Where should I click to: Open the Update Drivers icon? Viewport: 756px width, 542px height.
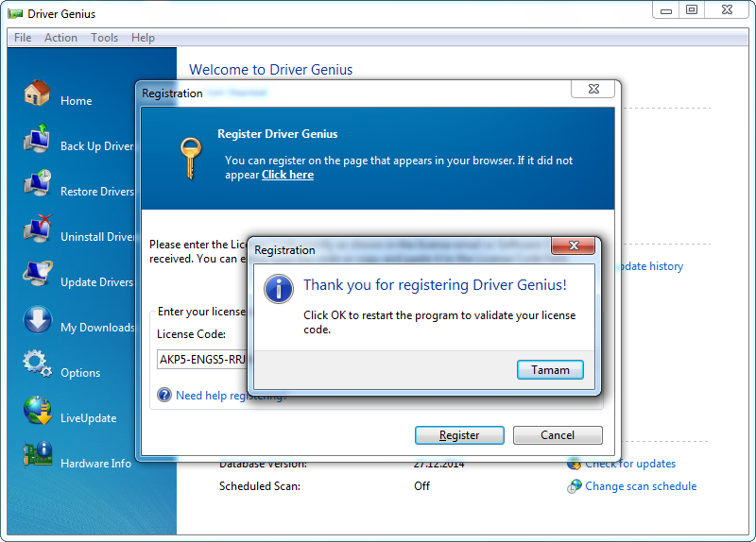tap(37, 276)
